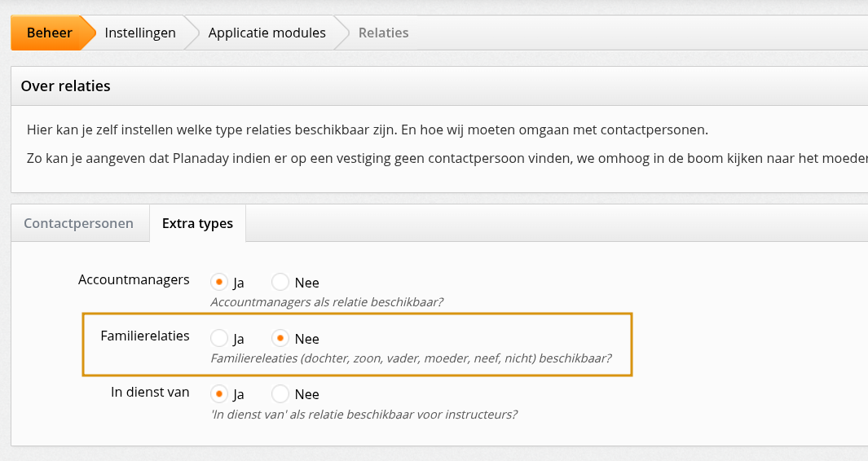Screen dimensions: 868x461
Task: Click the help text about instructeurs
Action: point(364,414)
